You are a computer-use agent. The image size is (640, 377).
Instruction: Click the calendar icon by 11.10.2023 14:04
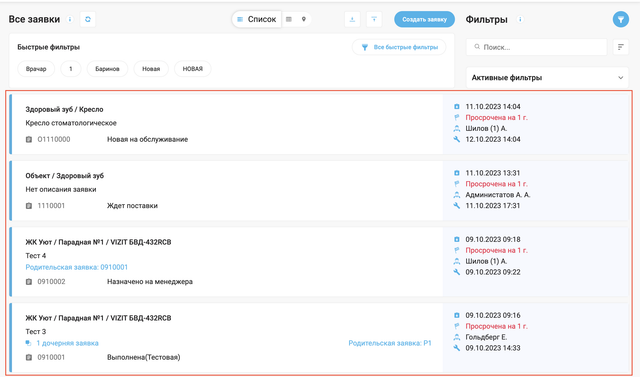click(x=457, y=106)
